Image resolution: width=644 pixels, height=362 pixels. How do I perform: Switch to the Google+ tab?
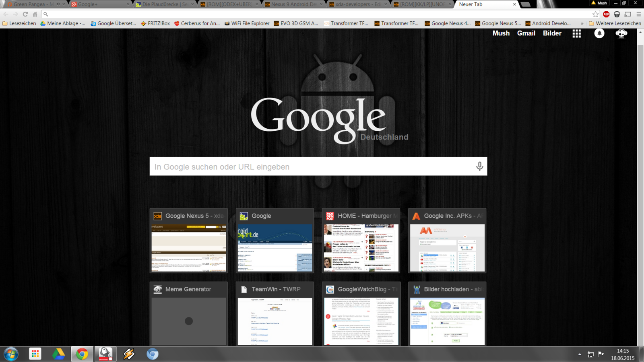click(x=99, y=4)
